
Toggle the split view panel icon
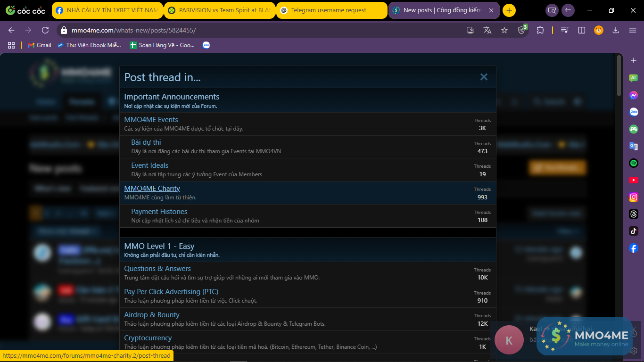click(x=582, y=30)
